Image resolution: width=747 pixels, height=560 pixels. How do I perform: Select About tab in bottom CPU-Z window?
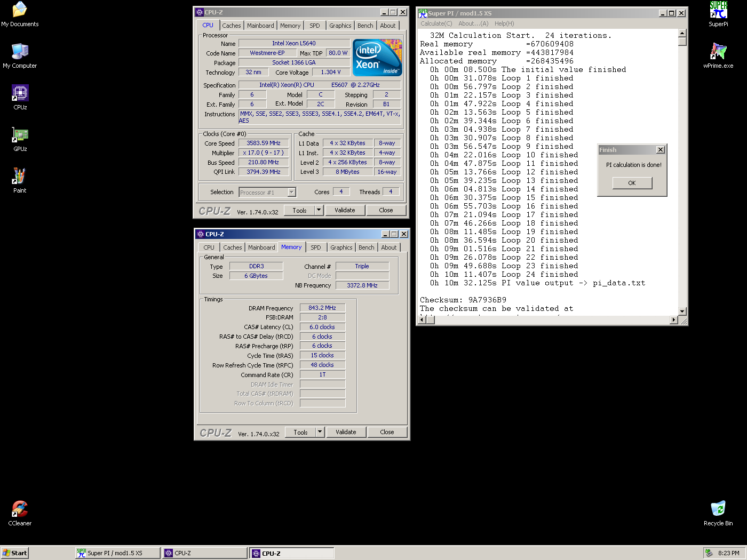click(x=389, y=247)
